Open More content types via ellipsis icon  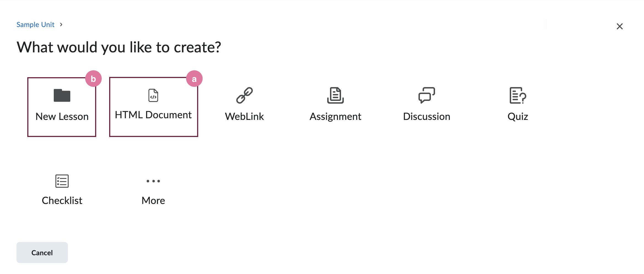(153, 181)
